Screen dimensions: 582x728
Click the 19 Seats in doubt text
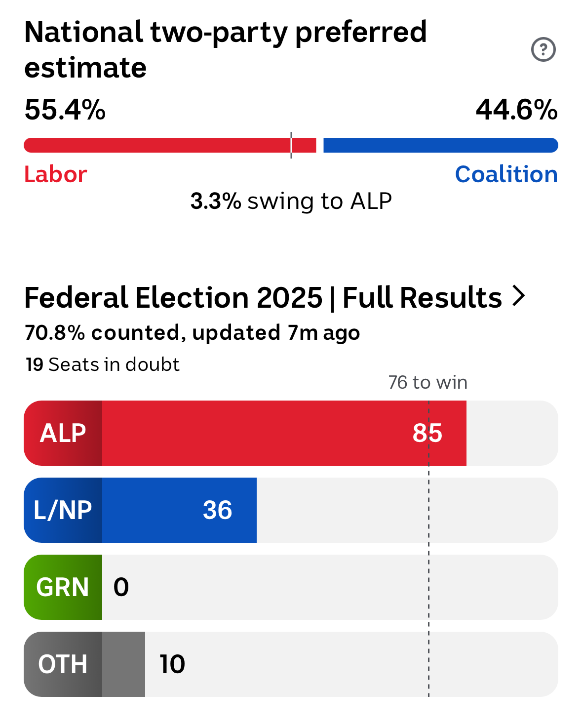[x=102, y=364]
